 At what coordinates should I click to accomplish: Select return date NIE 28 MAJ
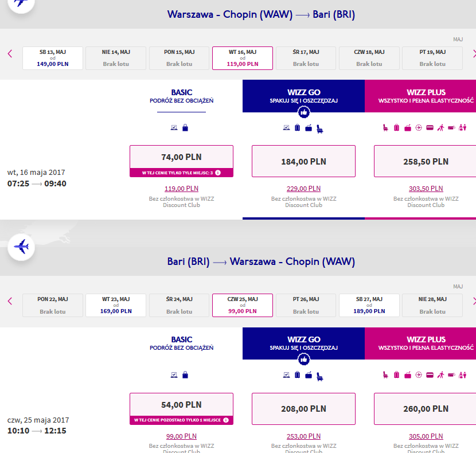[432, 305]
